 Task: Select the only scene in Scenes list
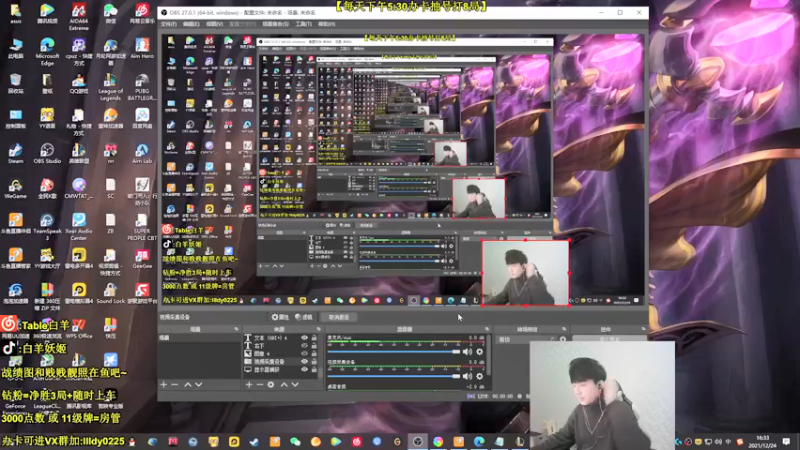click(198, 338)
